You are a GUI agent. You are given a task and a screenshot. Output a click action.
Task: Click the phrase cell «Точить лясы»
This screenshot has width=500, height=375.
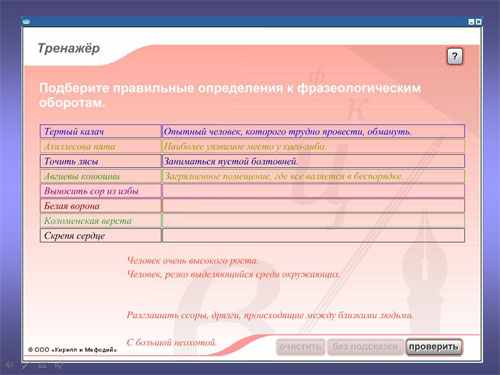coord(100,161)
